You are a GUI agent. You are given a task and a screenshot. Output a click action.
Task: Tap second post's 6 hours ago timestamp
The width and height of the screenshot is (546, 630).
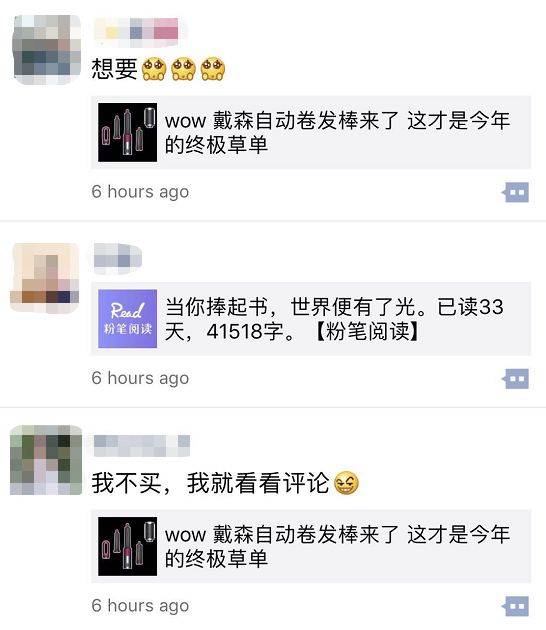click(140, 378)
